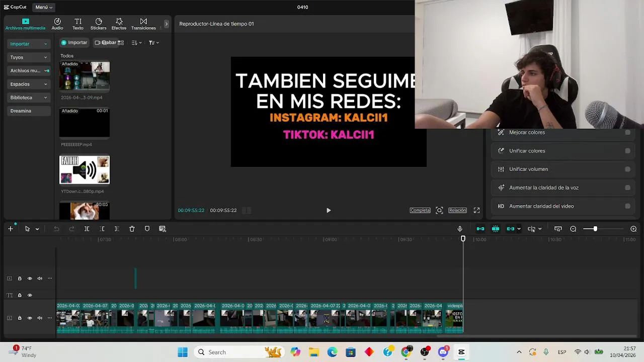Switch media grid view layout
The width and height of the screenshot is (644, 362).
click(121, 43)
